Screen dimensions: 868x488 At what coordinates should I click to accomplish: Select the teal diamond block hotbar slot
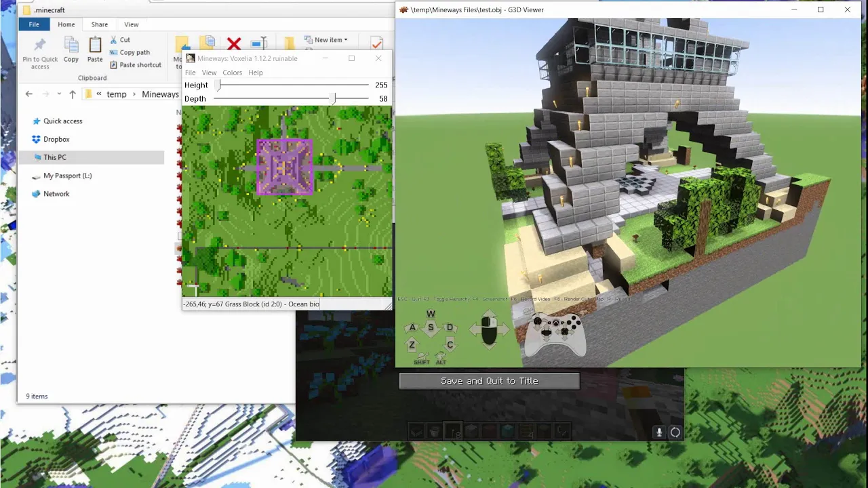[507, 431]
